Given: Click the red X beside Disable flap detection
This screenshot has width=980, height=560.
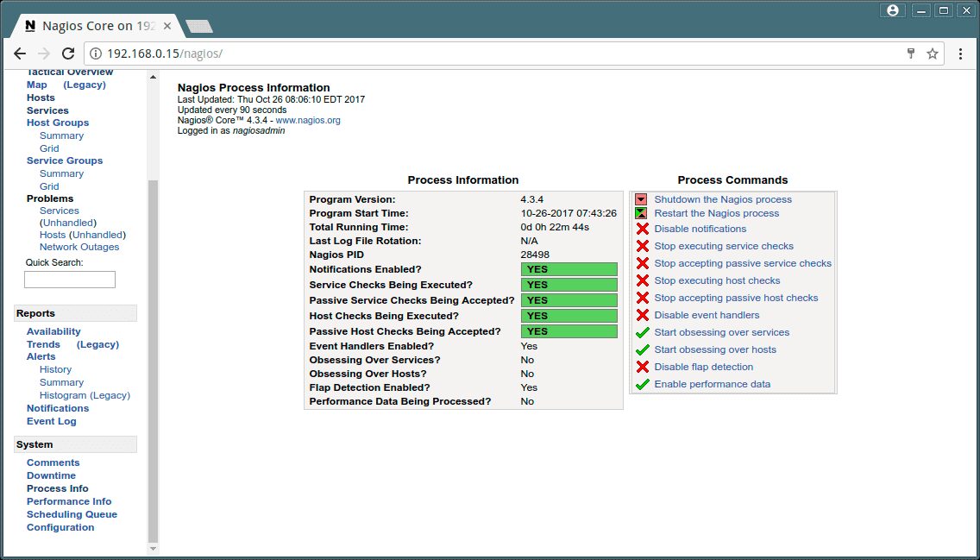Looking at the screenshot, I should pos(639,367).
